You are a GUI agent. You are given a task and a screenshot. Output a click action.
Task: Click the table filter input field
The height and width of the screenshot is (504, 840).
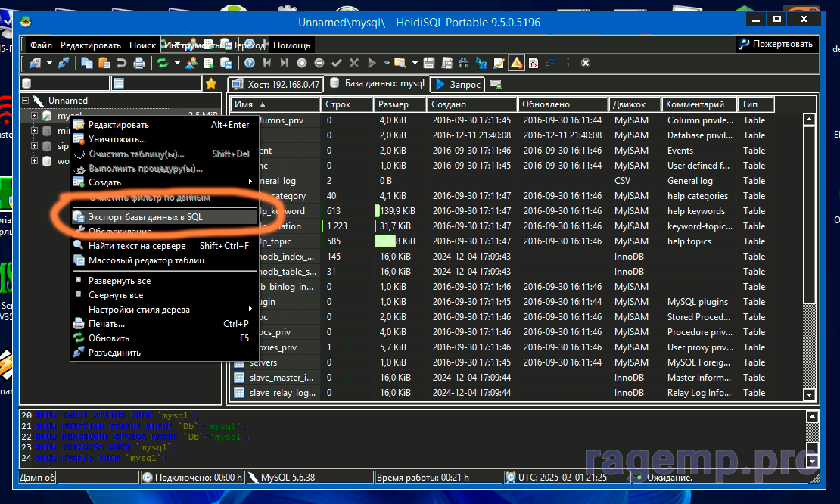[x=157, y=83]
